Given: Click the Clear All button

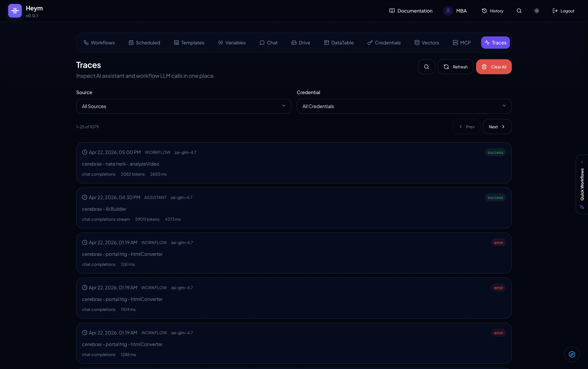Looking at the screenshot, I should [494, 66].
